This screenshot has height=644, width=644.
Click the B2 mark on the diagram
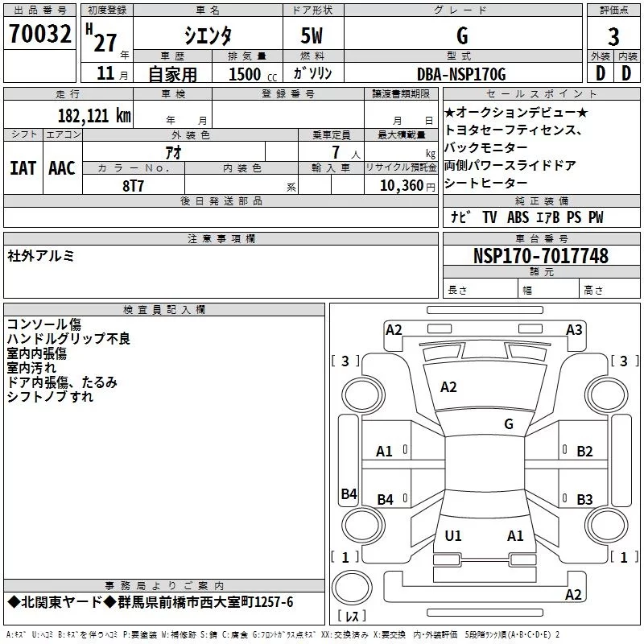tap(585, 452)
